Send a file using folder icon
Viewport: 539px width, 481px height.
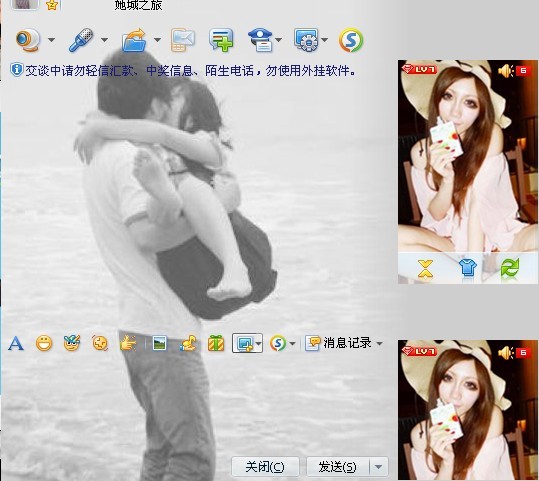(134, 40)
